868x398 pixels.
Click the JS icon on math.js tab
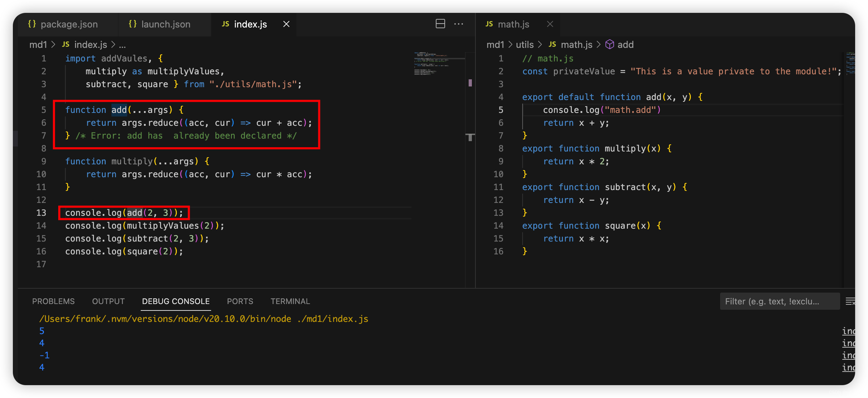pyautogui.click(x=489, y=24)
